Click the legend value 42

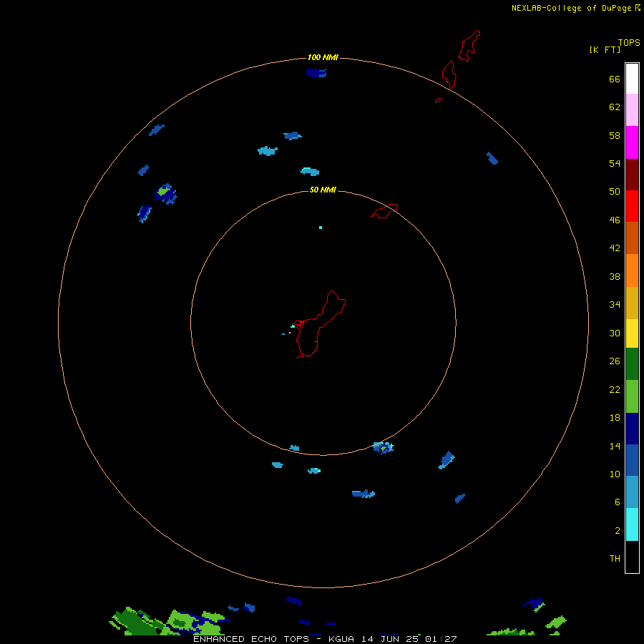point(615,248)
